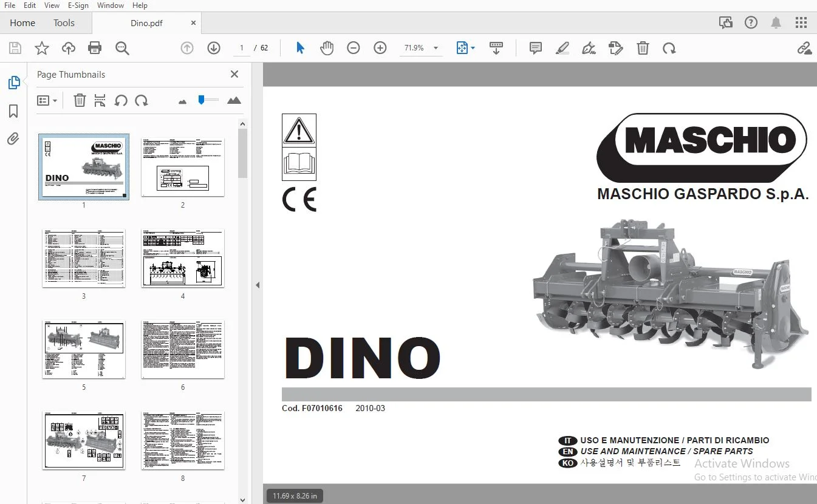Click the Save file icon
Viewport: 817px width, 504px height.
click(x=15, y=49)
